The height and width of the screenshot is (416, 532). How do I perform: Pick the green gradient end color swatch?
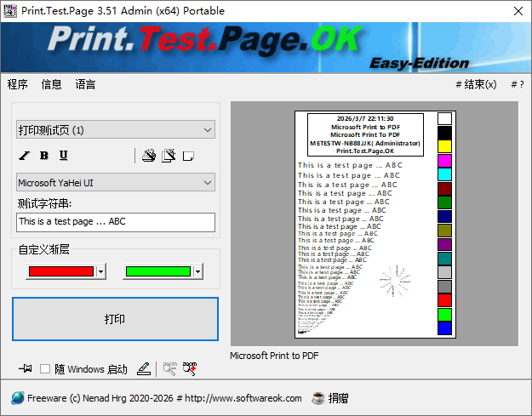click(x=158, y=271)
